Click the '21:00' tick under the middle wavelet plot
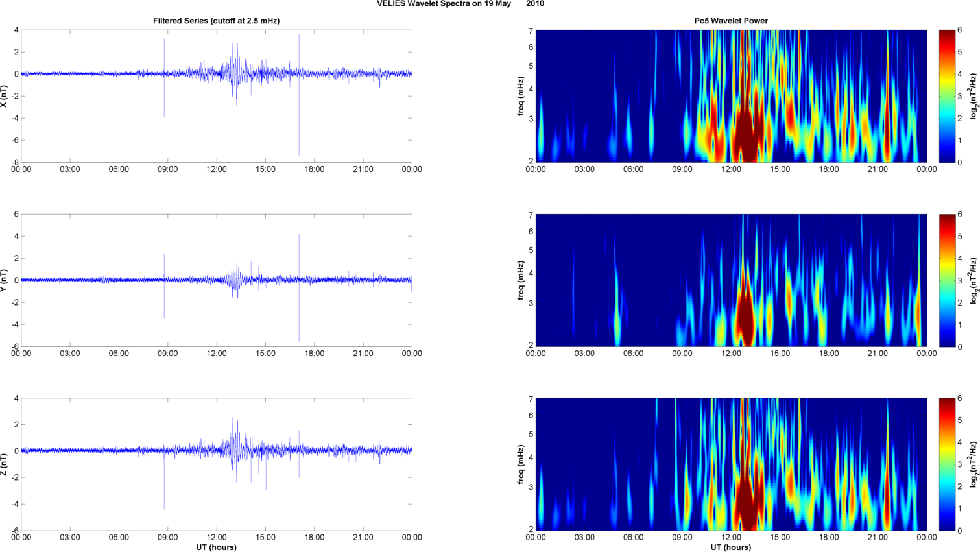 [878, 354]
